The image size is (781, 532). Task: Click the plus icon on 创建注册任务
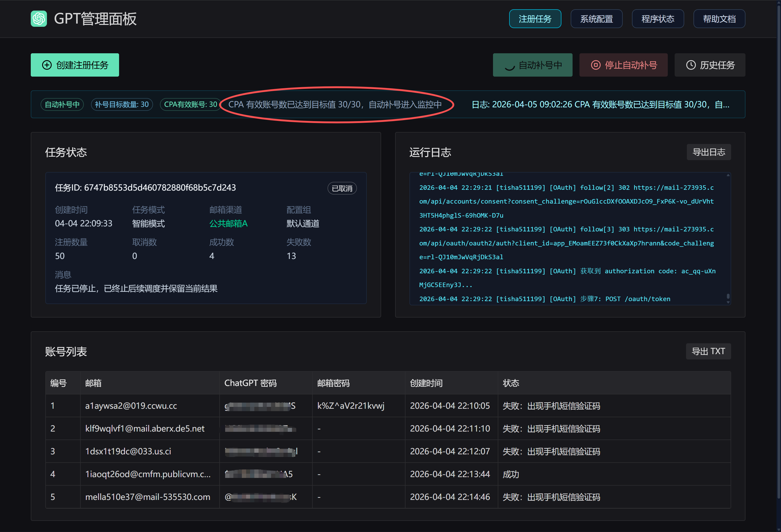click(x=47, y=65)
